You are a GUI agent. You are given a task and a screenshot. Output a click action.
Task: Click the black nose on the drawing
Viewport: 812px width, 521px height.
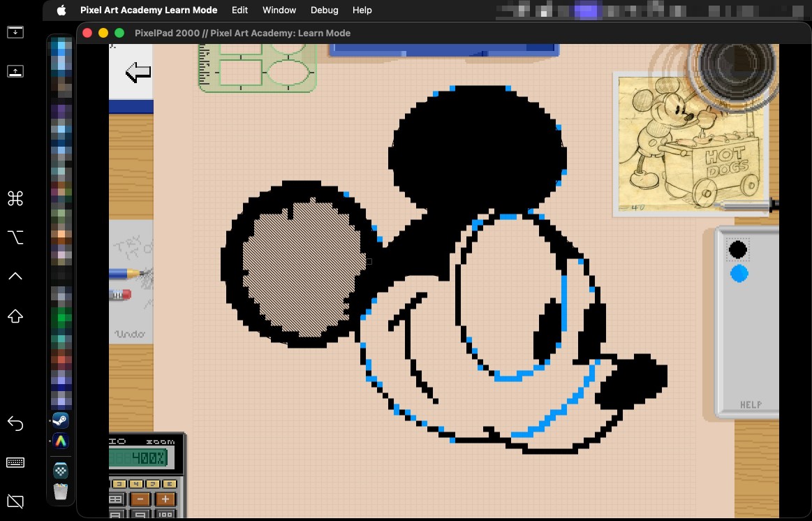click(x=633, y=381)
